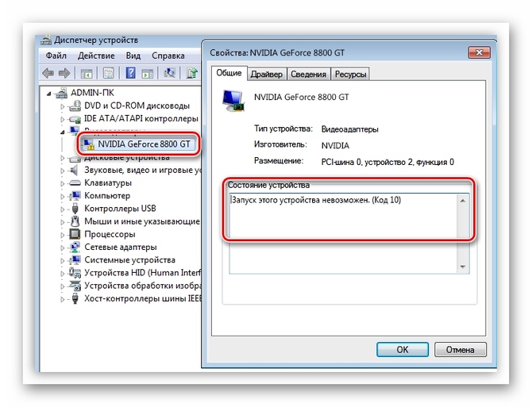The height and width of the screenshot is (407, 532).
Task: Expand the Контроллеры USB node
Action: (63, 209)
